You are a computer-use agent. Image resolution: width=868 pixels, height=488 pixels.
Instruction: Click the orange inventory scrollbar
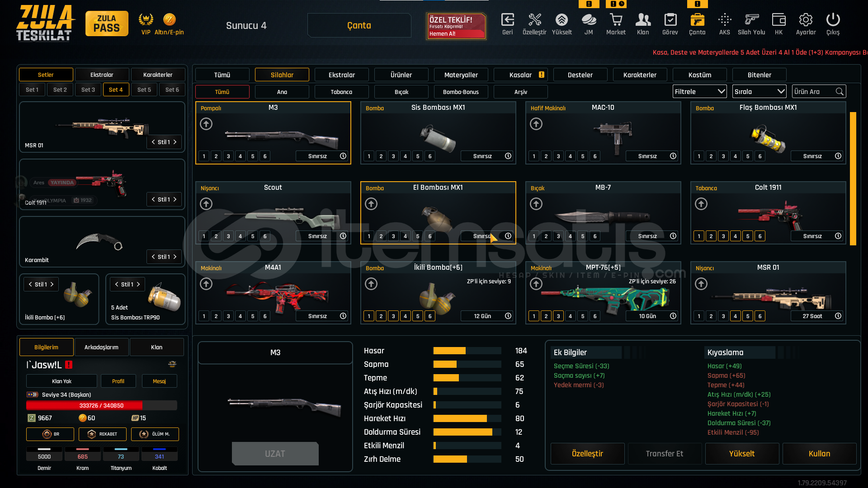pyautogui.click(x=853, y=178)
